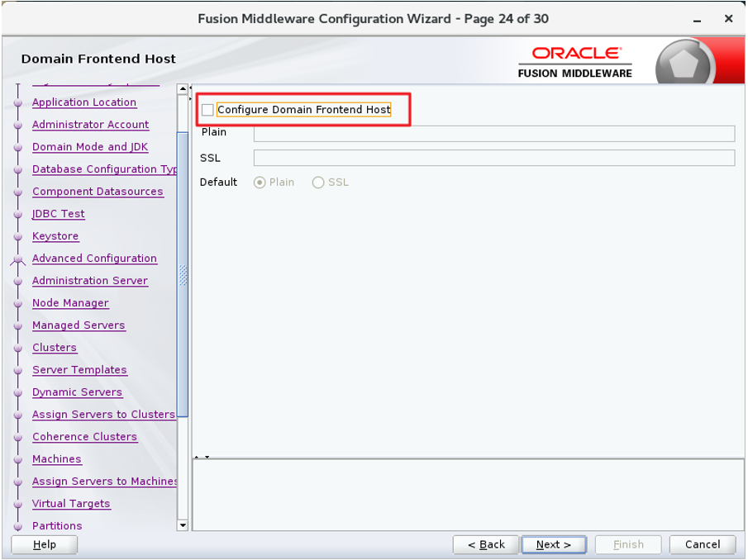This screenshot has height=560, width=748.
Task: Go to the Next wizard page
Action: point(554,544)
